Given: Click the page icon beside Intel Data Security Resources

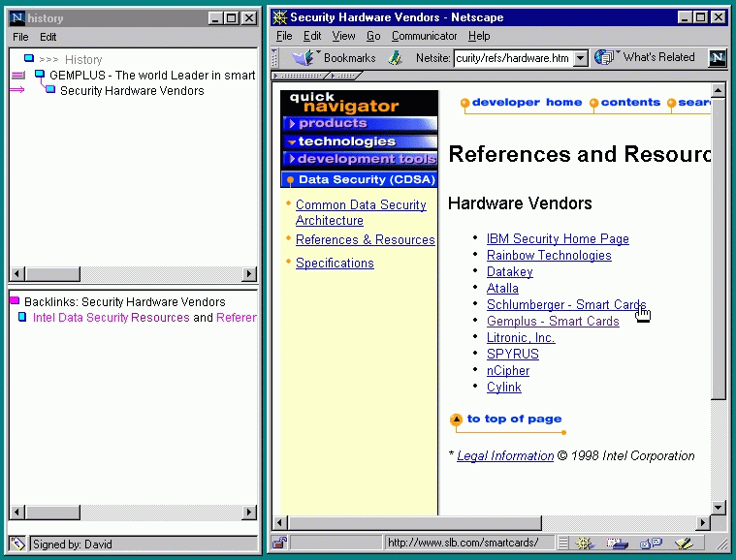Looking at the screenshot, I should (22, 317).
